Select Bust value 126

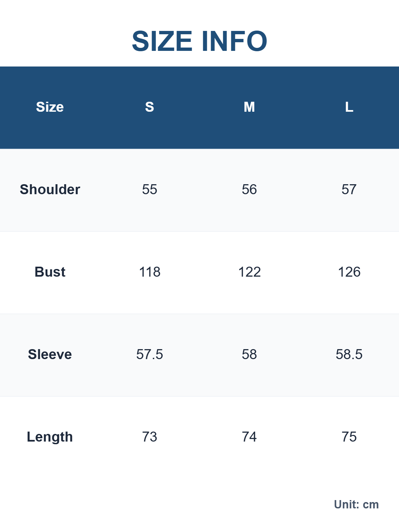point(349,272)
